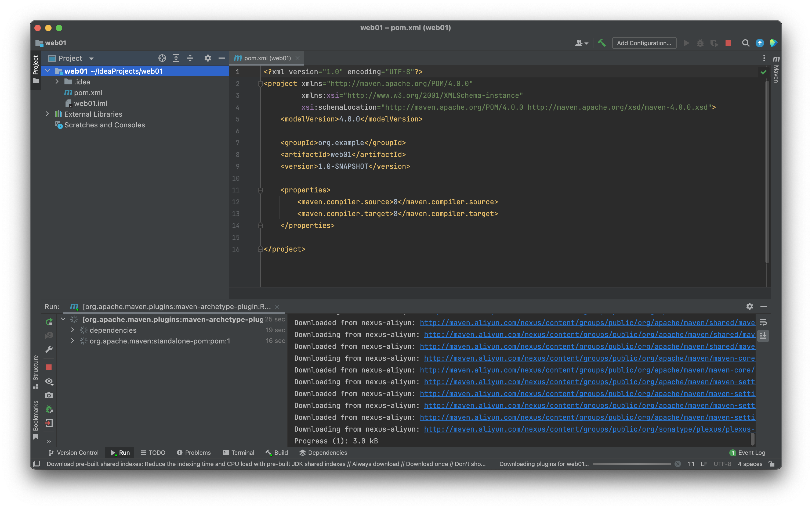
Task: Click Select Opened File crosshair icon
Action: point(162,58)
